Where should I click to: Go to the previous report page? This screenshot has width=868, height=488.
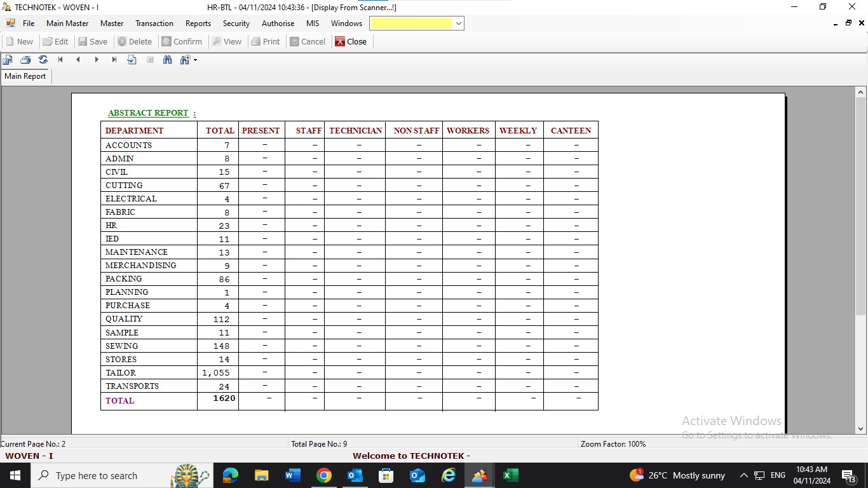coord(78,60)
